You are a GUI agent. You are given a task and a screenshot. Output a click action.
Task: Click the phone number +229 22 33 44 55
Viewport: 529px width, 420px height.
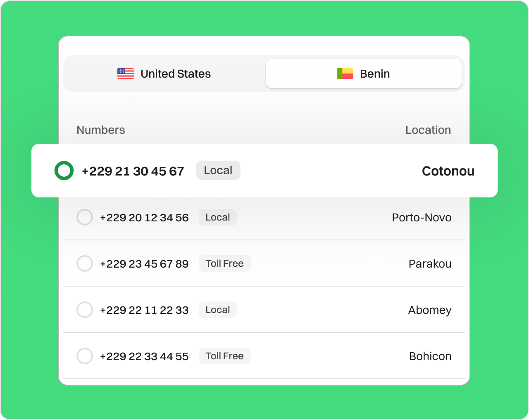[144, 356]
